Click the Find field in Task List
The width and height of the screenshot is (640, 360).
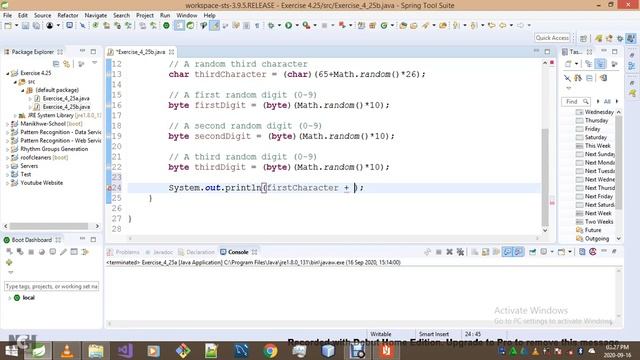click(576, 101)
